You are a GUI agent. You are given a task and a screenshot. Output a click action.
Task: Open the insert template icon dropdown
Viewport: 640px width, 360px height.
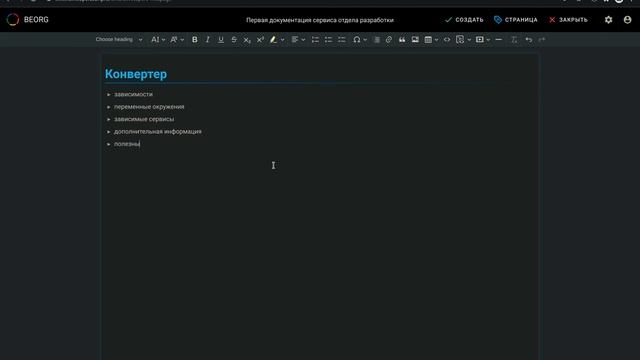tap(463, 40)
